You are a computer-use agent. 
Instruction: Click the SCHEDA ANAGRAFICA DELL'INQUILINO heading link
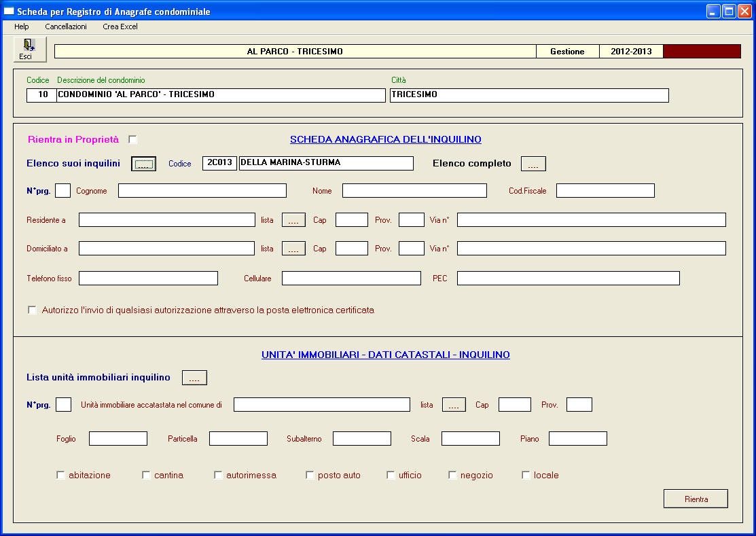coord(386,139)
